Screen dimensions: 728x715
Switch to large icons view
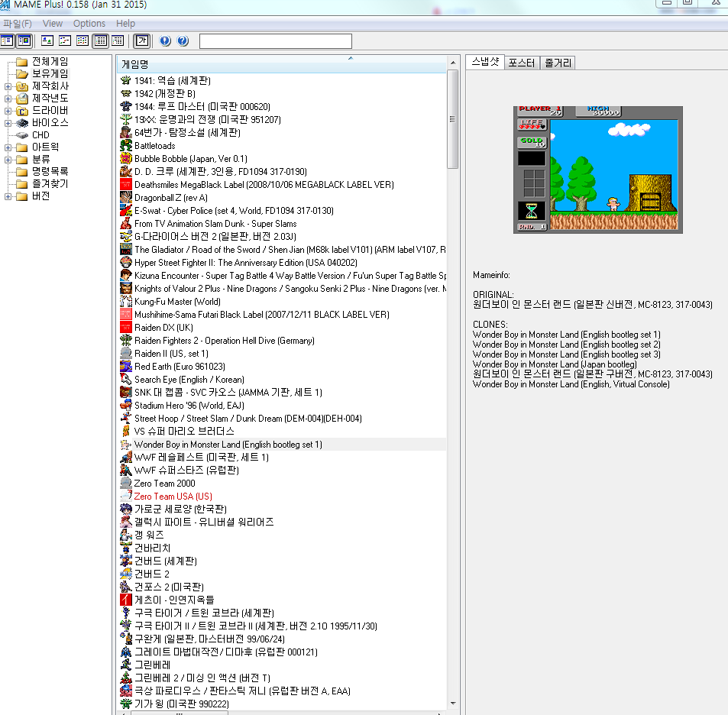click(x=47, y=40)
